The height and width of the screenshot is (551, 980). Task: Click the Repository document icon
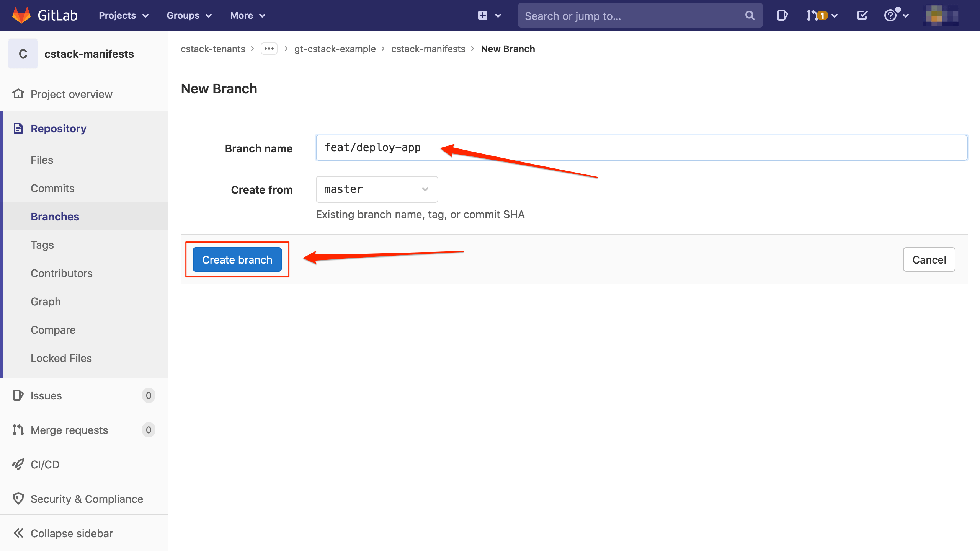19,128
